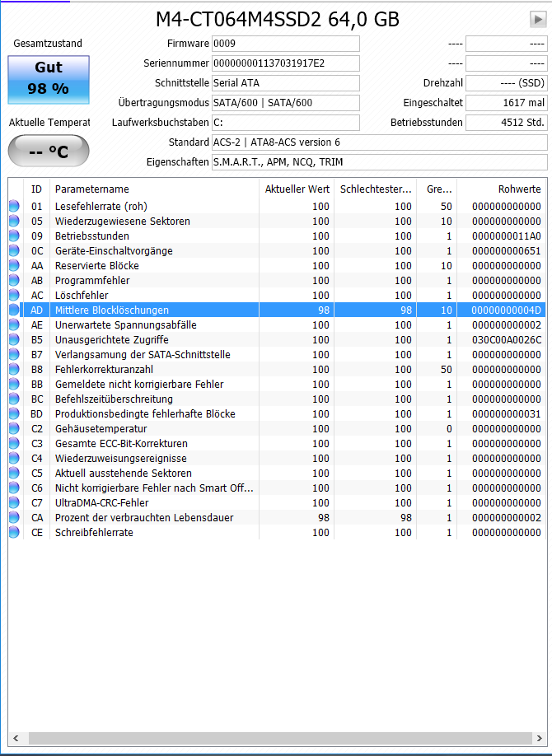Click the status orb for Unausgerichtete Zugriffe
Viewport: 552px width, 756px height.
click(x=14, y=340)
